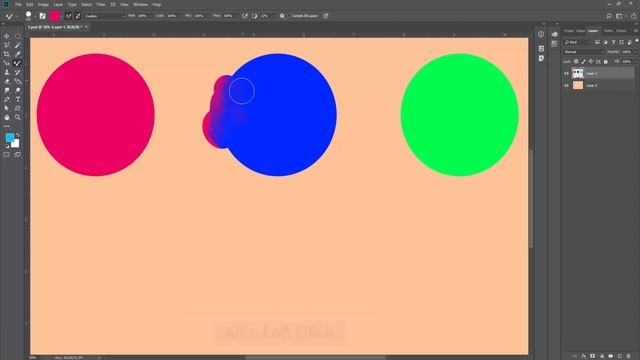This screenshot has width=640, height=360.
Task: Select the Pen tool
Action: pyautogui.click(x=7, y=99)
